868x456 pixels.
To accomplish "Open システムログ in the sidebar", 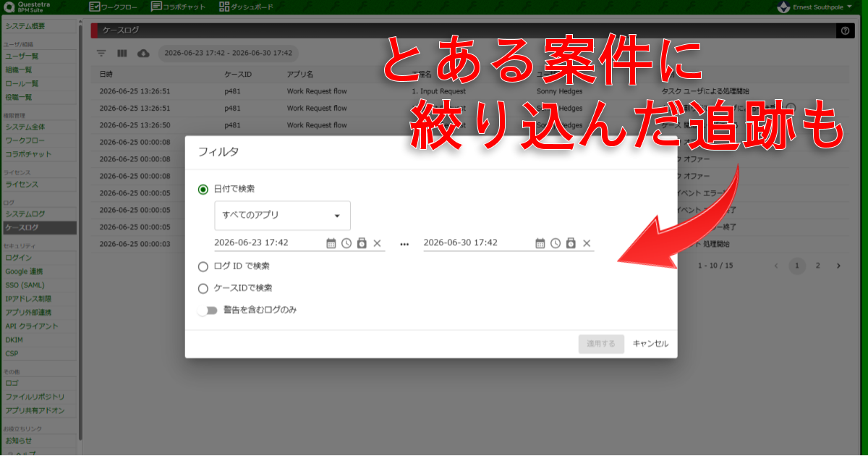I will point(25,214).
